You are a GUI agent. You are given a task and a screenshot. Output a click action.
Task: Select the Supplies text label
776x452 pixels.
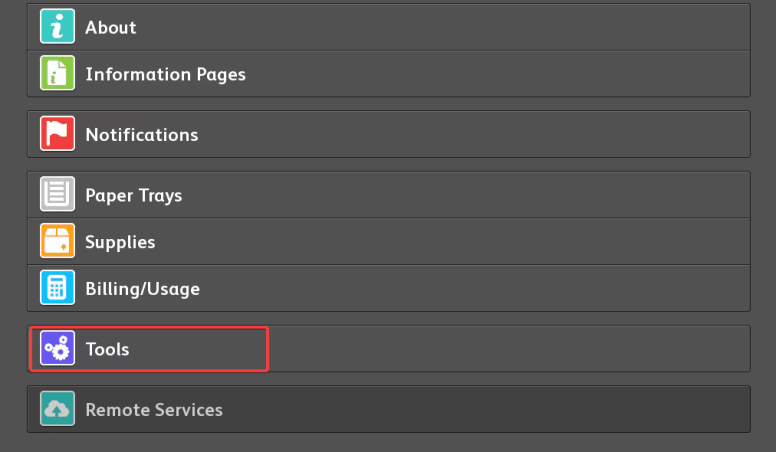120,242
